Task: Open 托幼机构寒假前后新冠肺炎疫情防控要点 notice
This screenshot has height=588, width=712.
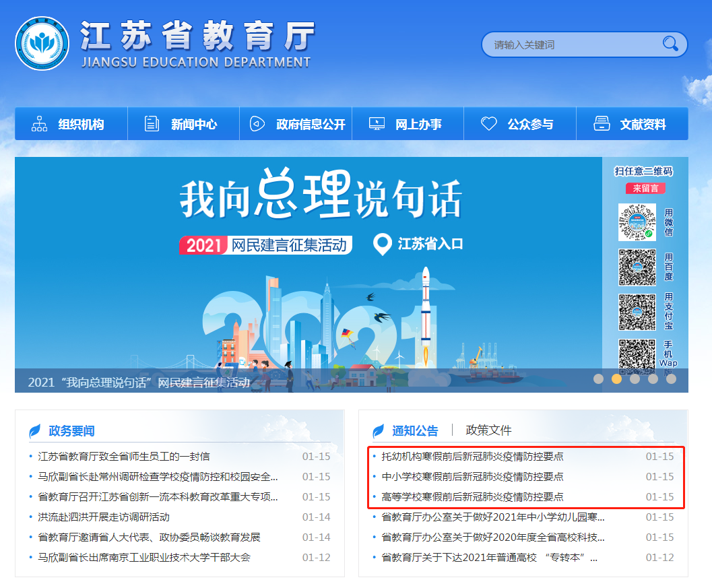Action: (x=472, y=457)
